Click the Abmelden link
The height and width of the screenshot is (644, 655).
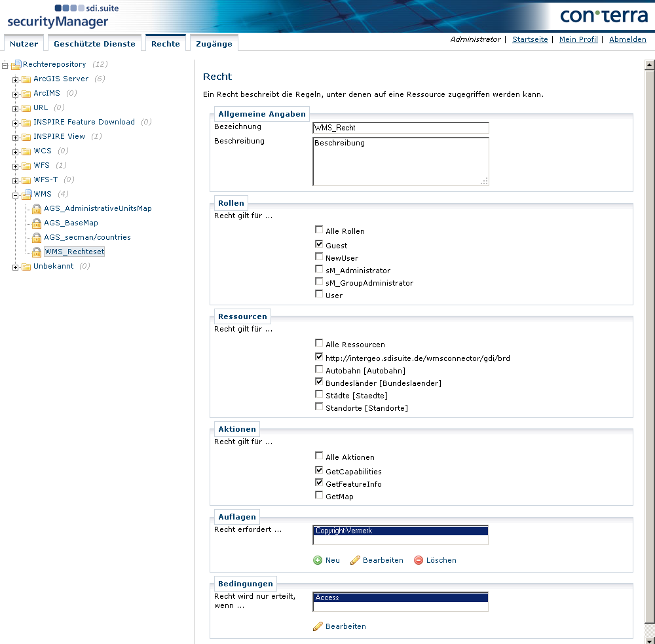click(627, 39)
